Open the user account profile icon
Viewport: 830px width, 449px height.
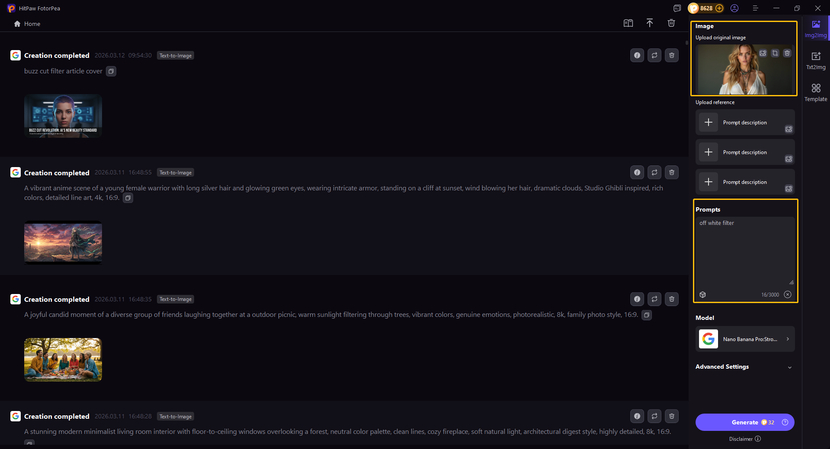tap(734, 8)
